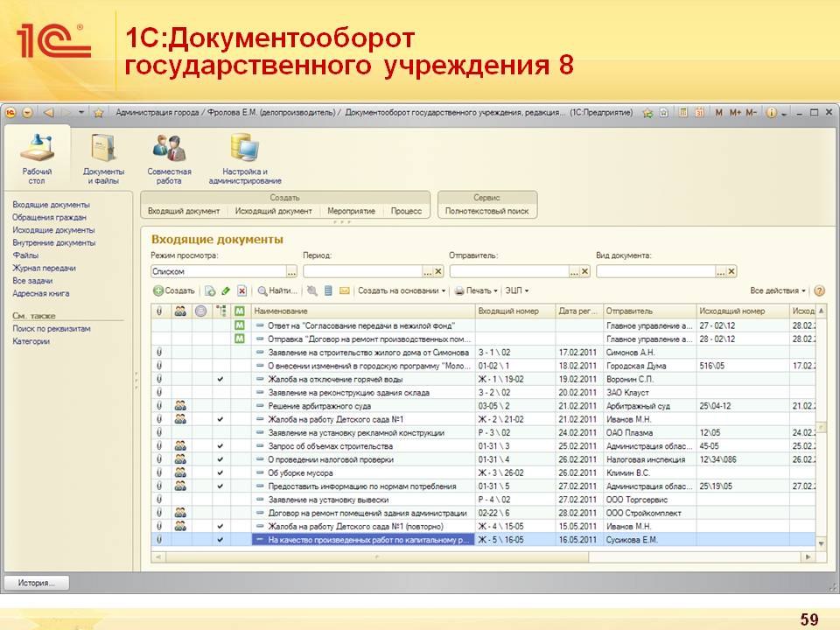Click Мероприятие in Создать panel
The width and height of the screenshot is (840, 630).
point(352,211)
